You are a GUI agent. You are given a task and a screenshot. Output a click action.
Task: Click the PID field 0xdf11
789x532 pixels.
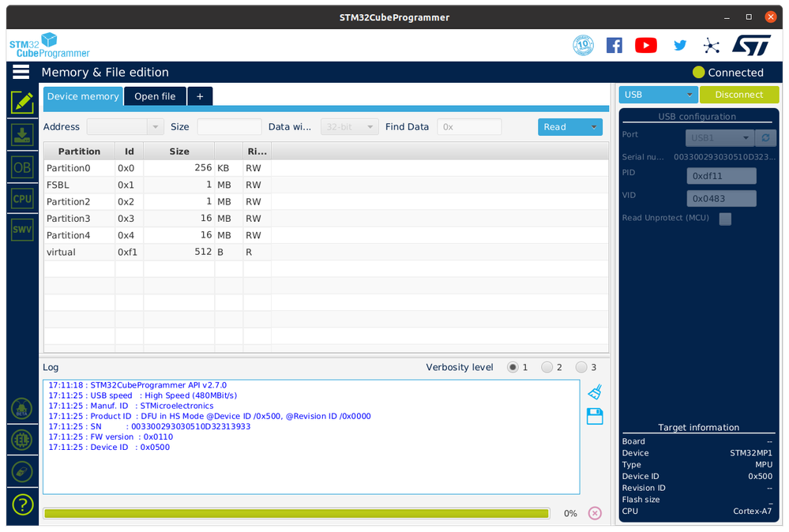click(x=721, y=176)
